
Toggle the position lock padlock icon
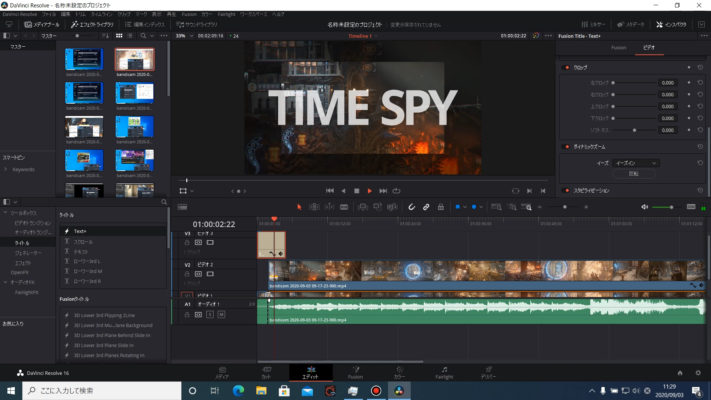(x=440, y=207)
